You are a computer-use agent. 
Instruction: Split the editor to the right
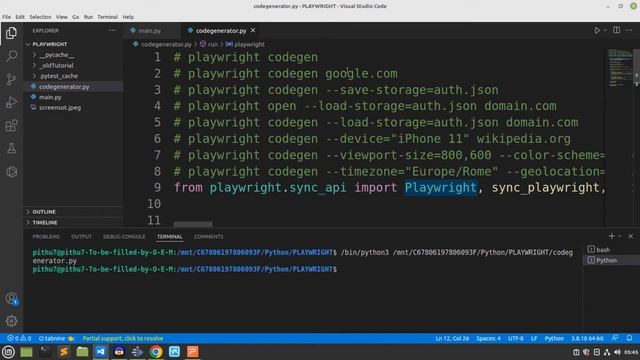616,30
